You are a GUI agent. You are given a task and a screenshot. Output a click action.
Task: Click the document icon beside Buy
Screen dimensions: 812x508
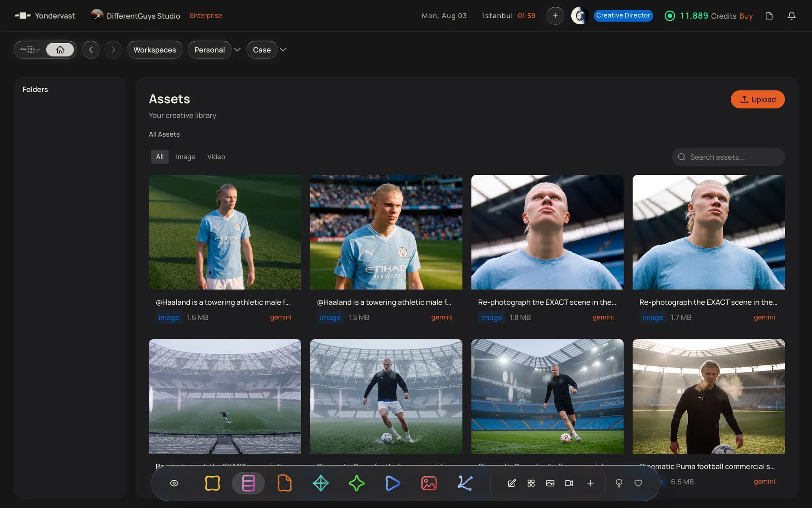click(769, 16)
